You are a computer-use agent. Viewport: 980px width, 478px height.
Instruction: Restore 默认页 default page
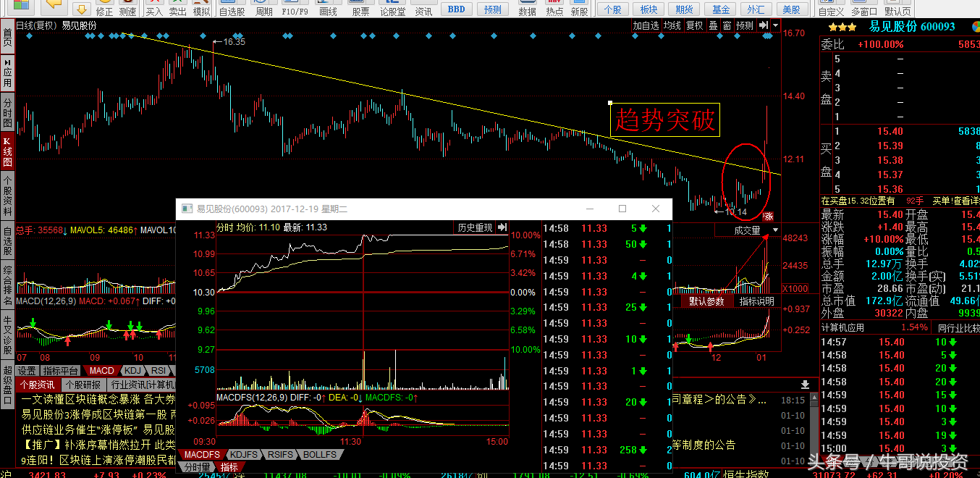897,9
